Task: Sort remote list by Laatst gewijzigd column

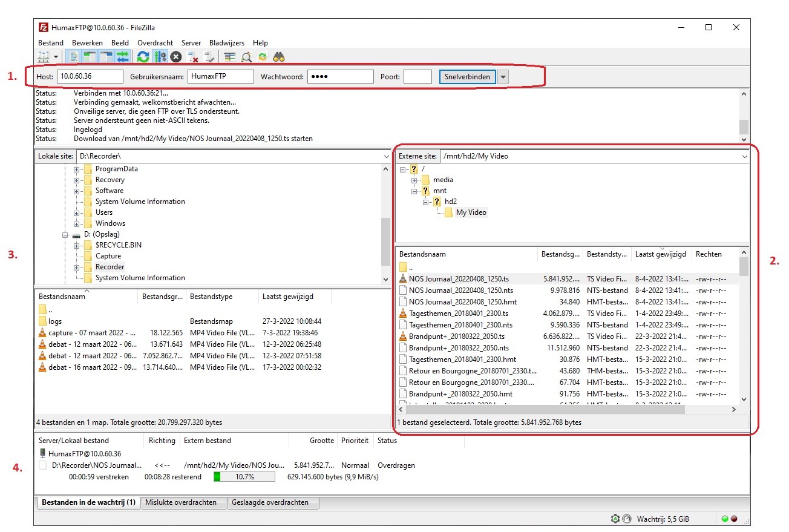Action: pos(661,254)
